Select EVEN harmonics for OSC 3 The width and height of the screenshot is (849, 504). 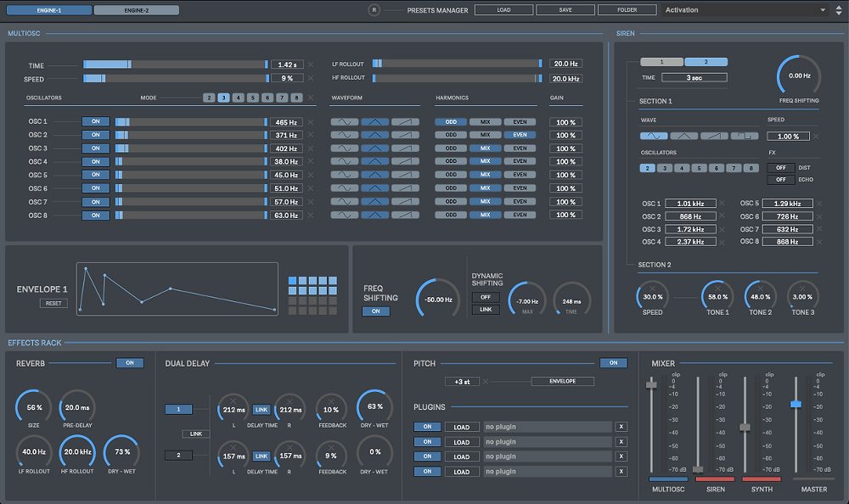pos(520,148)
